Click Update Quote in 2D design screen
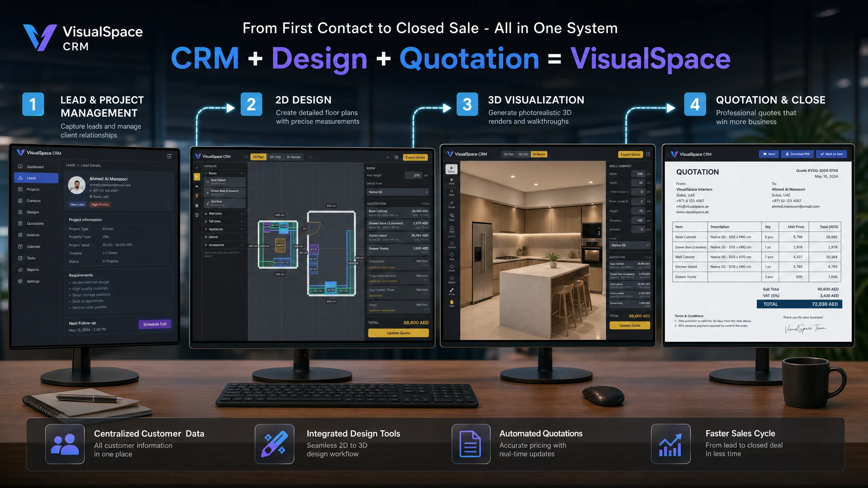The height and width of the screenshot is (488, 868). click(x=398, y=333)
